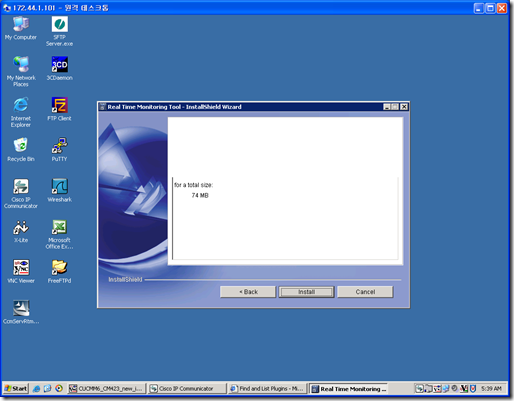Select the Cisco IP Communicator desktop icon
Image resolution: width=514 pixels, height=401 pixels.
[21, 193]
